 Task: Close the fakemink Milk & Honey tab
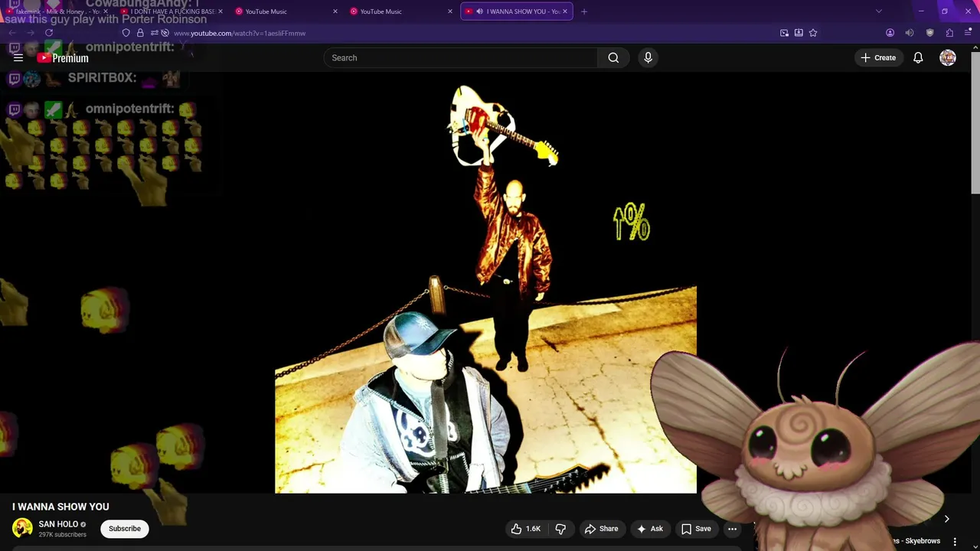tap(106, 11)
